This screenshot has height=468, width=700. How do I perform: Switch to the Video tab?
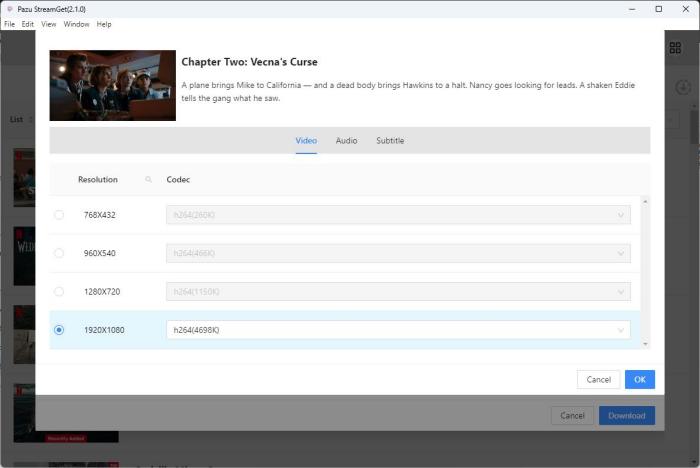(306, 141)
